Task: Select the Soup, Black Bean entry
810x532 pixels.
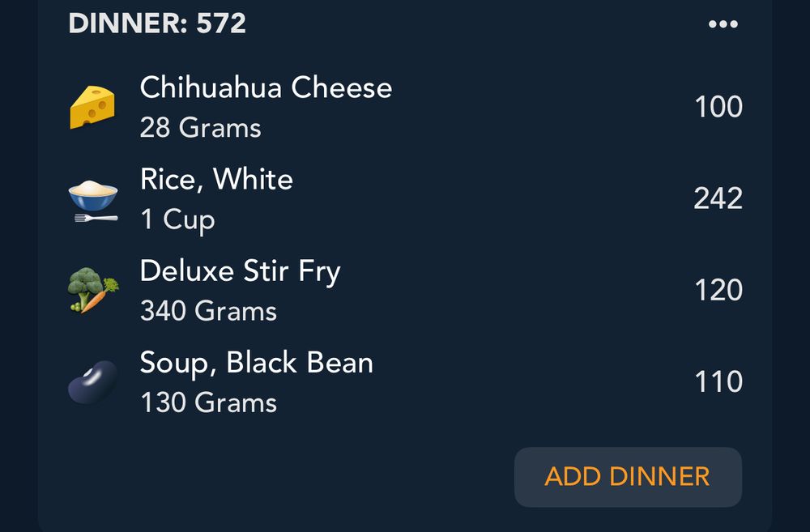Action: [256, 363]
